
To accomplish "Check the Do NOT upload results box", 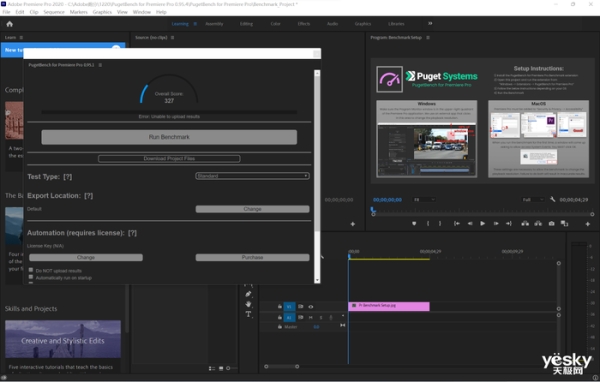I will (x=31, y=270).
